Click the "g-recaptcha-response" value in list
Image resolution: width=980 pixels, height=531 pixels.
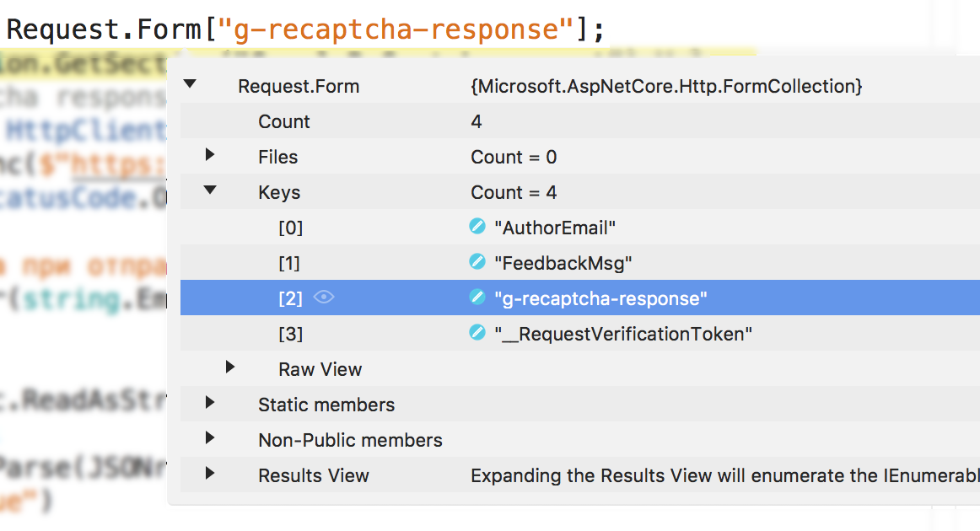[600, 298]
